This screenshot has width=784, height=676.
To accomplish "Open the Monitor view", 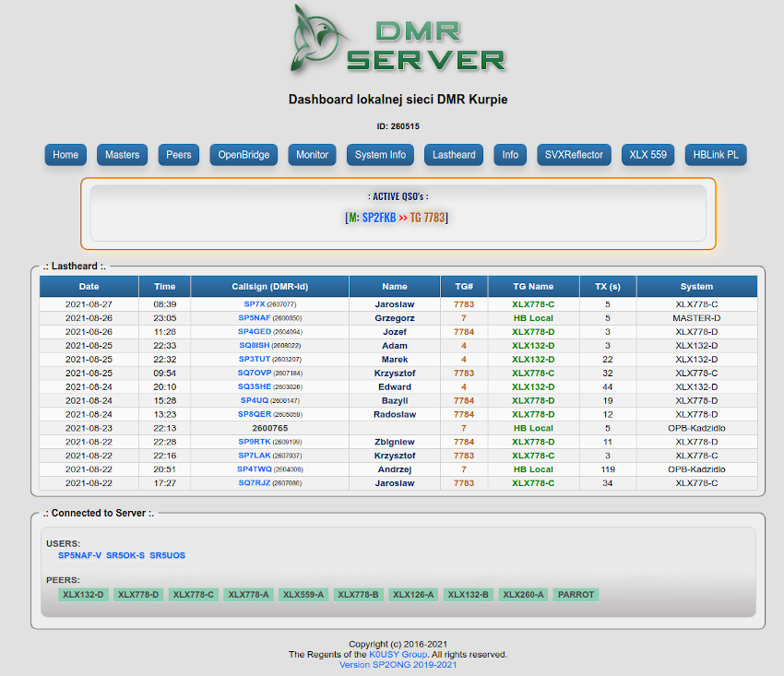I will click(x=312, y=155).
